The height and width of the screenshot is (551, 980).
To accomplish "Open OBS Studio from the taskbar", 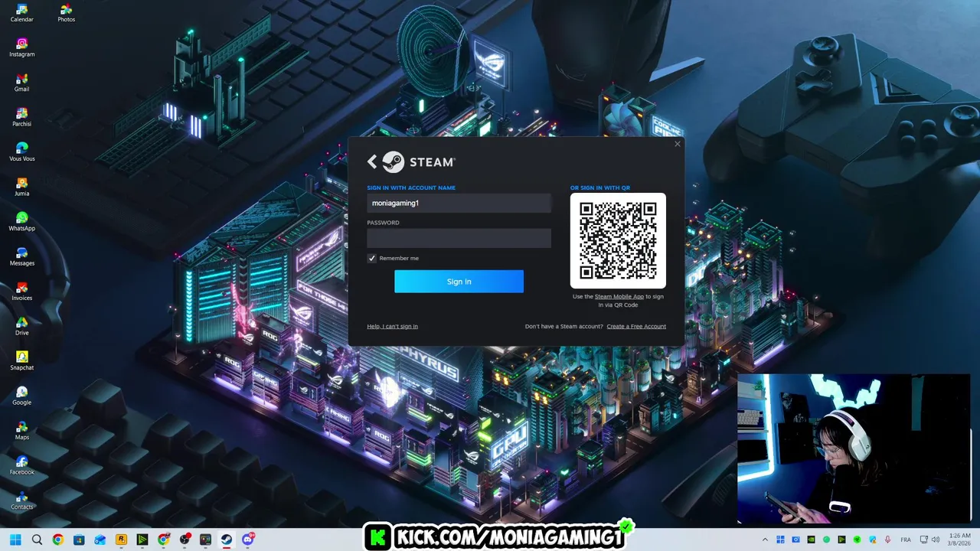I will [185, 540].
